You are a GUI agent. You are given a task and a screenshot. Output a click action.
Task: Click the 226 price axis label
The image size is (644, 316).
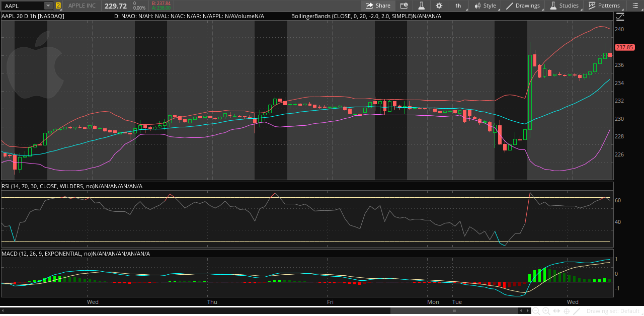pos(620,154)
